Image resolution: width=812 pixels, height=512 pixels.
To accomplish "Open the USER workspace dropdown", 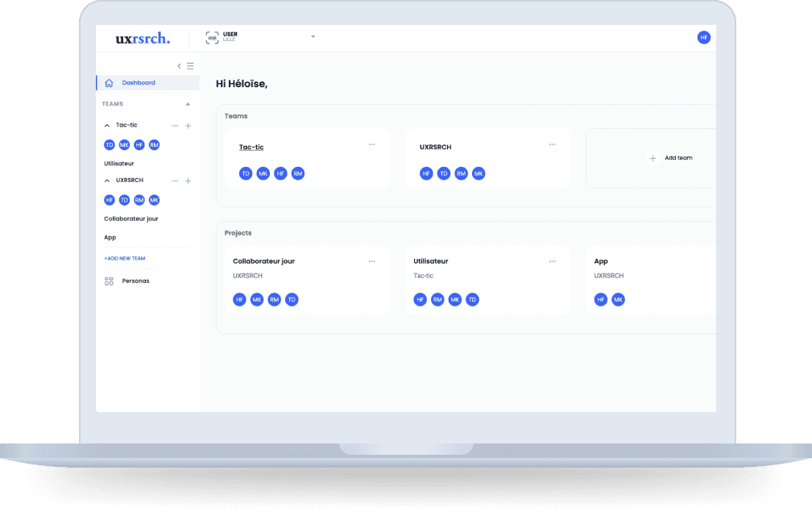I will tap(313, 36).
